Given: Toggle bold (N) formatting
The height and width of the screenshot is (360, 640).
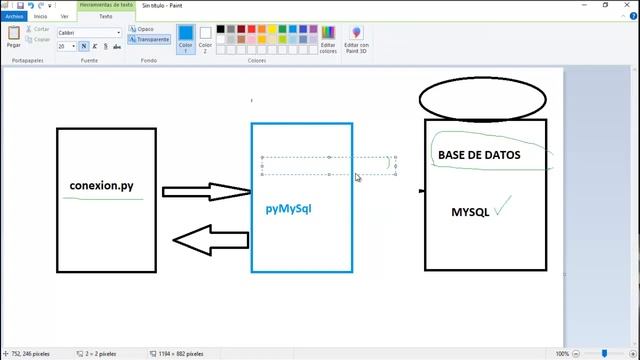Looking at the screenshot, I should coord(84,46).
